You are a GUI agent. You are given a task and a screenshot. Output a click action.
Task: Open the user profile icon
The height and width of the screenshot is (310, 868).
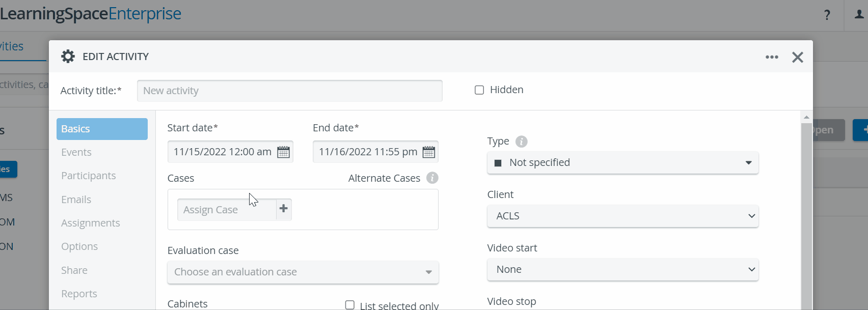[x=859, y=15]
